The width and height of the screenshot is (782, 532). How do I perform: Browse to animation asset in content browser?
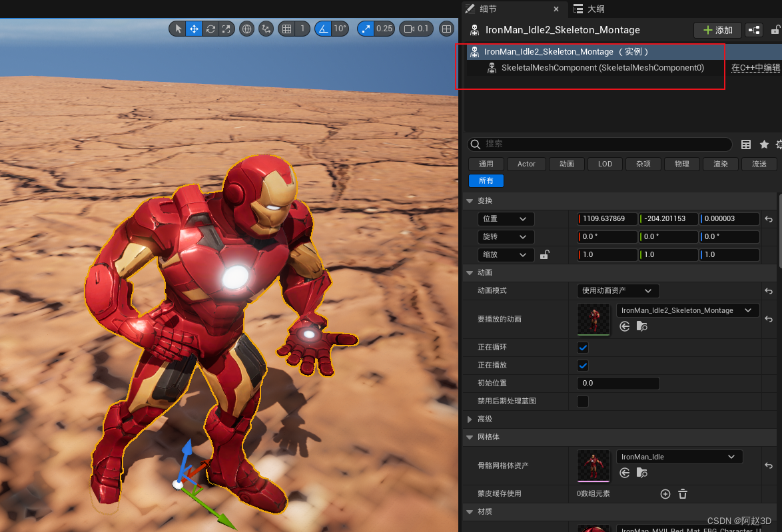click(642, 326)
